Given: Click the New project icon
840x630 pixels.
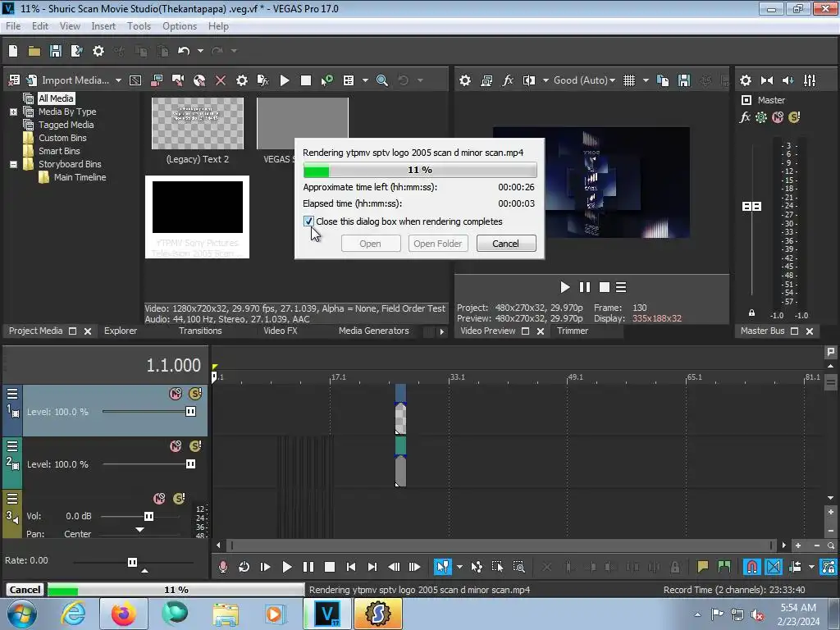Looking at the screenshot, I should [x=13, y=51].
